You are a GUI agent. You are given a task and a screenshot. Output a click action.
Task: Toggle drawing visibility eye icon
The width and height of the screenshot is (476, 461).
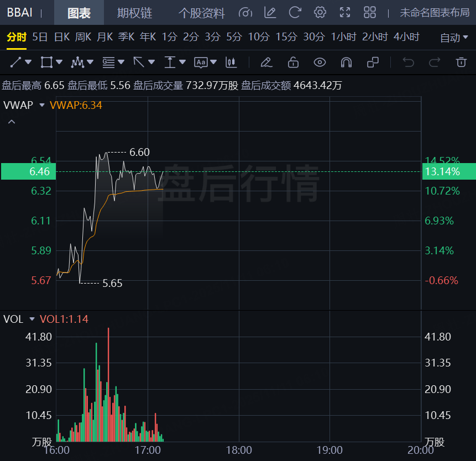tap(320, 62)
